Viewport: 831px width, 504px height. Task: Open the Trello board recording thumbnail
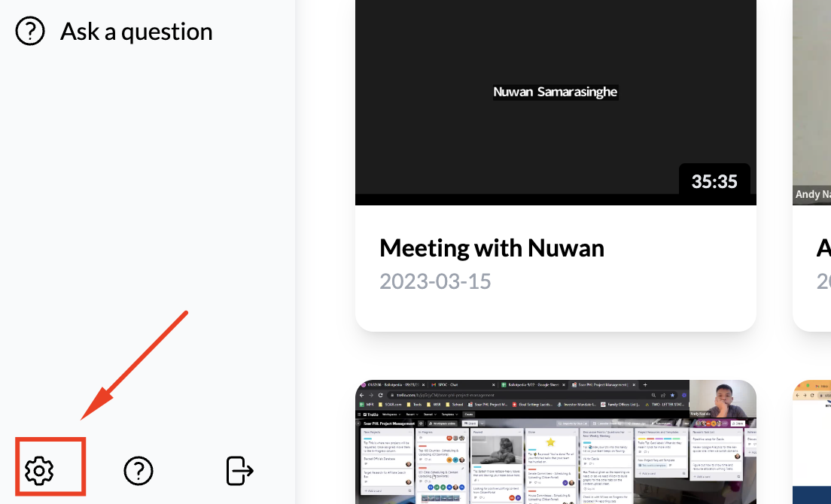556,442
